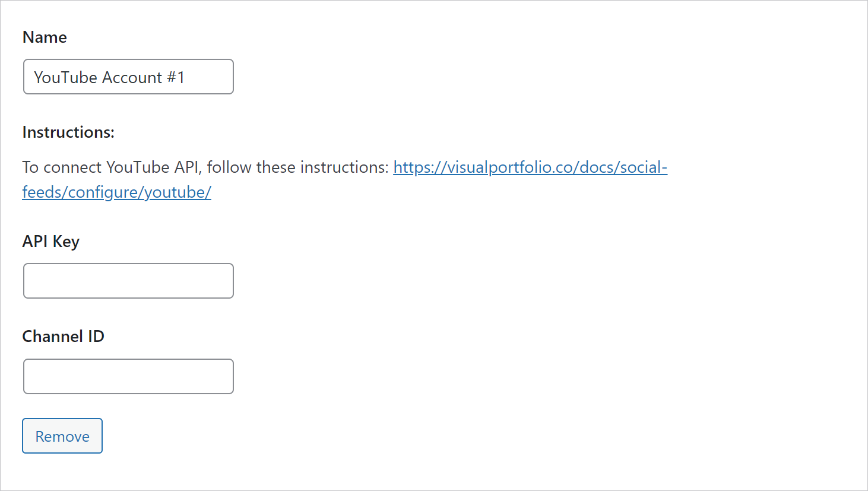Click 'follow these instructions' text

click(x=296, y=167)
